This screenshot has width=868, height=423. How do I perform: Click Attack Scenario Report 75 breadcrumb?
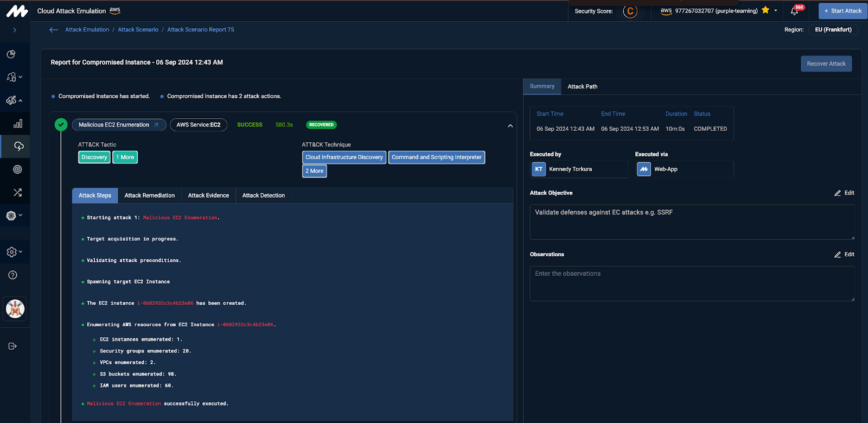click(201, 30)
